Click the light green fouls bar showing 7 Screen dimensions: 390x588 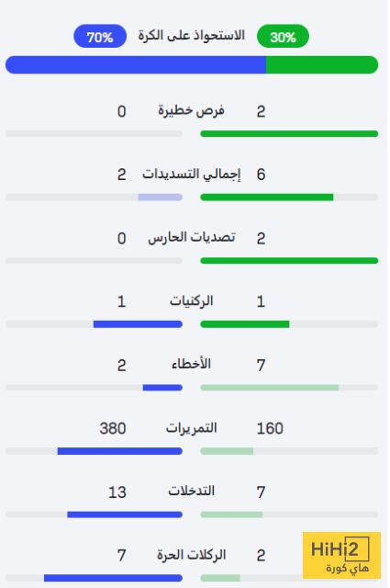point(270,388)
